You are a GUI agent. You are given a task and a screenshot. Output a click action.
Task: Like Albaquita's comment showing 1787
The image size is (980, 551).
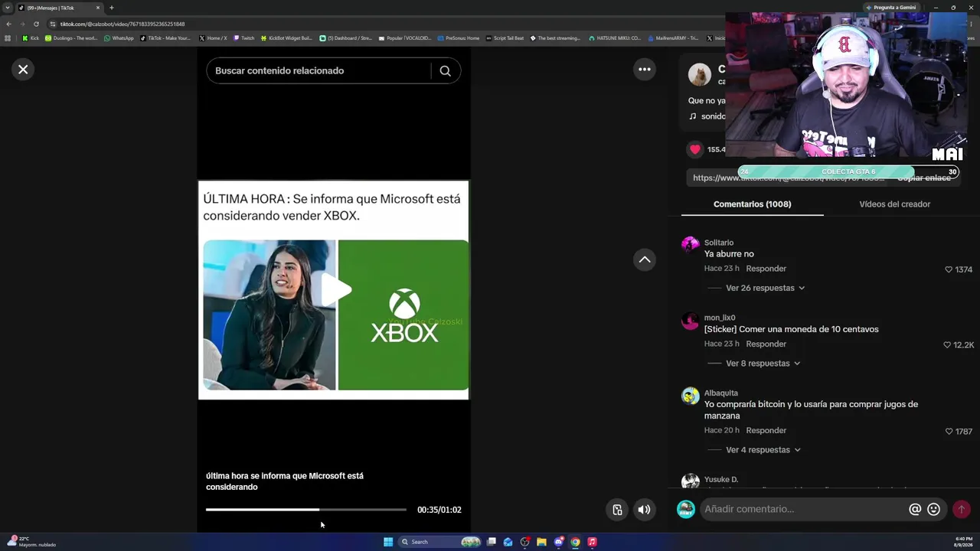[949, 432]
